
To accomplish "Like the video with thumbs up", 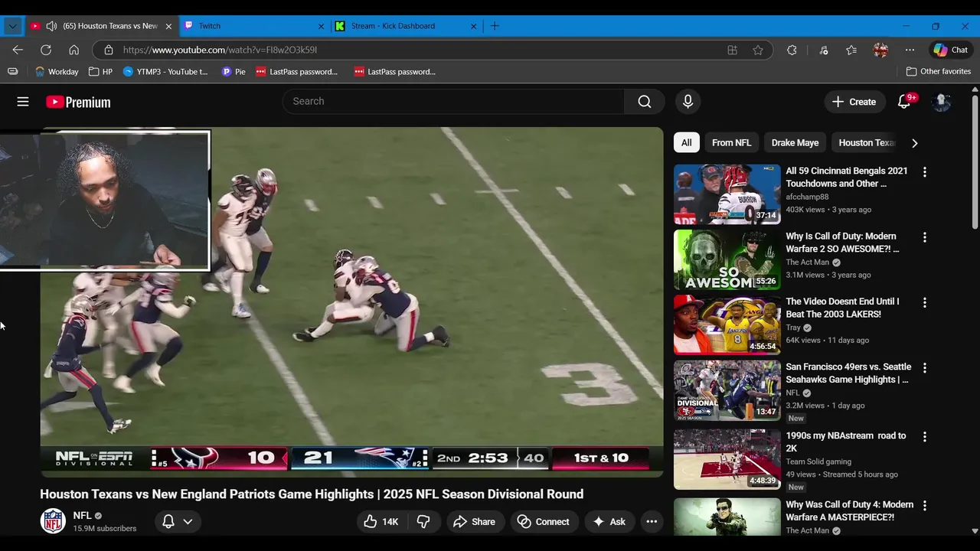I will coord(381,522).
